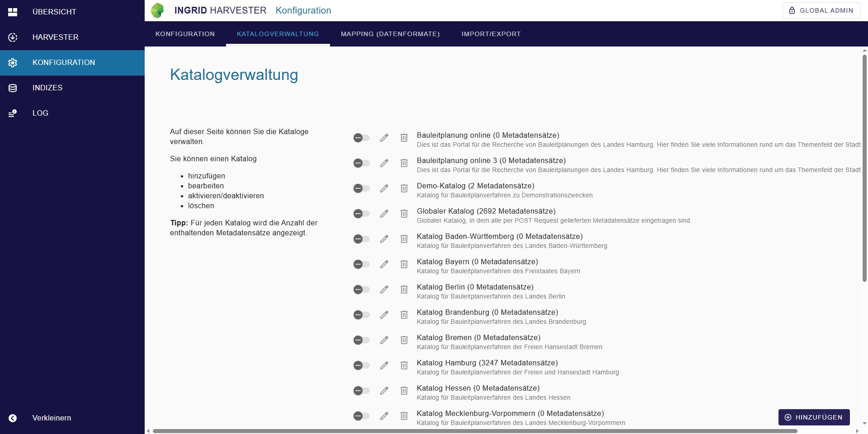Edit the Katalog Hamburg entry
The width and height of the screenshot is (868, 434).
click(x=384, y=365)
